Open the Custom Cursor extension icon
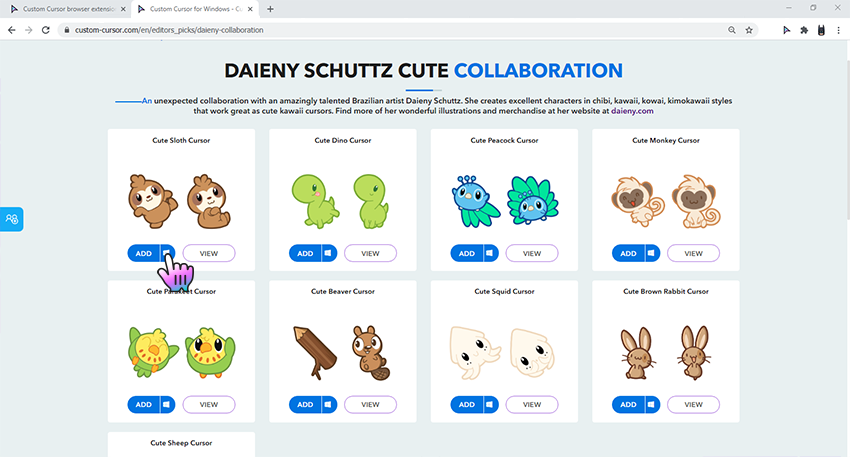This screenshot has height=457, width=850. [x=786, y=30]
